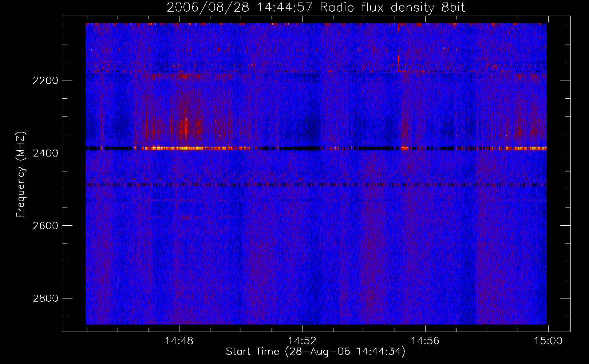Viewport: 589px width, 364px height.
Task: Click the dark dashed interference line near 2490 MHz
Action: click(x=316, y=185)
